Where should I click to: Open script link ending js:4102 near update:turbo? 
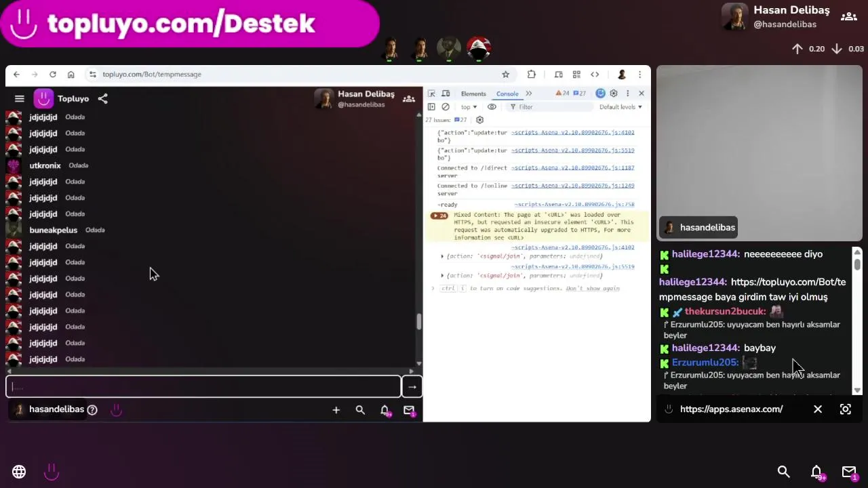573,133
